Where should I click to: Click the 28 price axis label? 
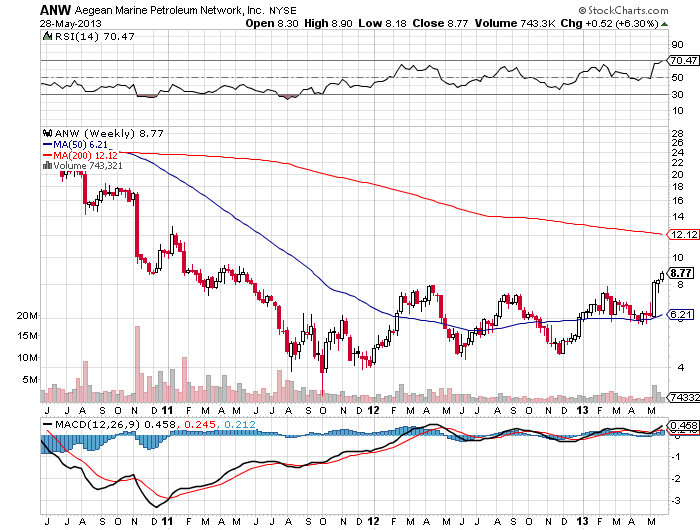[x=678, y=133]
